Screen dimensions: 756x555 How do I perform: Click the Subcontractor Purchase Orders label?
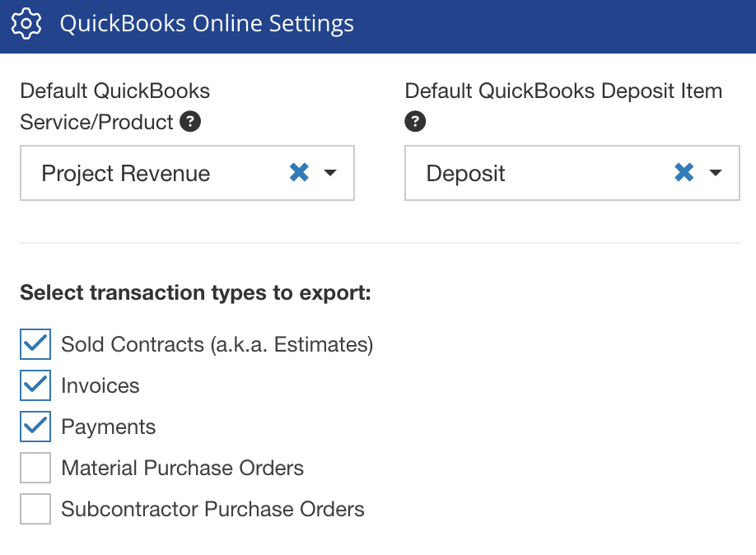(x=212, y=509)
